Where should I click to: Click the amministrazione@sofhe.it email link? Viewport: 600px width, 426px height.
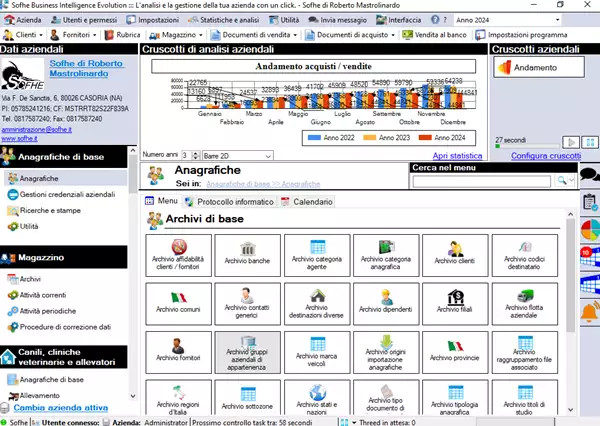(x=37, y=130)
